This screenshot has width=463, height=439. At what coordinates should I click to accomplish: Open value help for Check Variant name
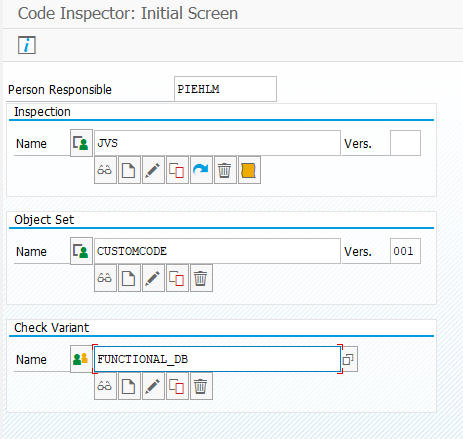(349, 359)
